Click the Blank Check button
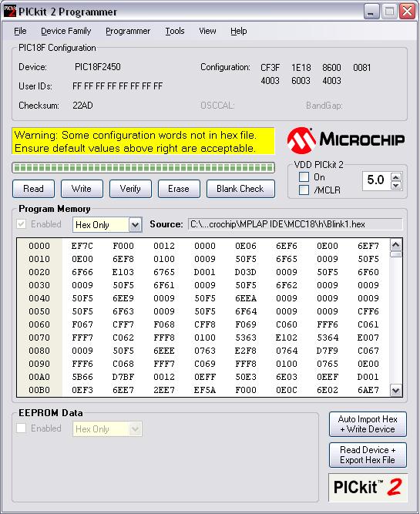The height and width of the screenshot is (514, 420). click(240, 189)
